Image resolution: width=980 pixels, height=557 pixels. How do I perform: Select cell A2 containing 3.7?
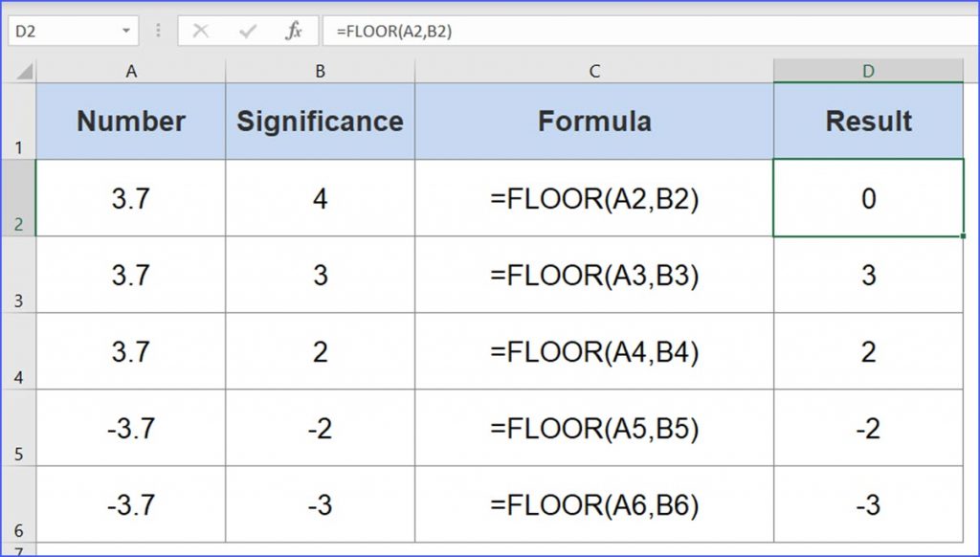131,199
